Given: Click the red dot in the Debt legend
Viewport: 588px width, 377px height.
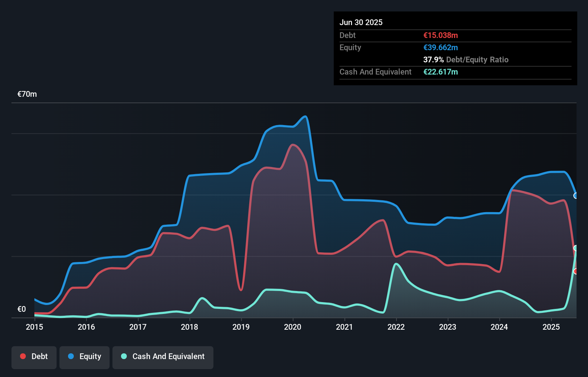Looking at the screenshot, I should tap(23, 356).
